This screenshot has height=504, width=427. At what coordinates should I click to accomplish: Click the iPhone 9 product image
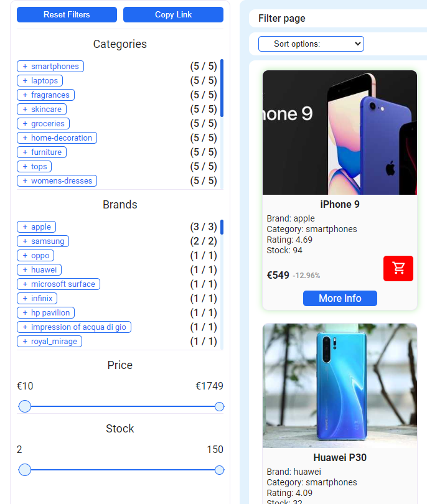(x=340, y=131)
